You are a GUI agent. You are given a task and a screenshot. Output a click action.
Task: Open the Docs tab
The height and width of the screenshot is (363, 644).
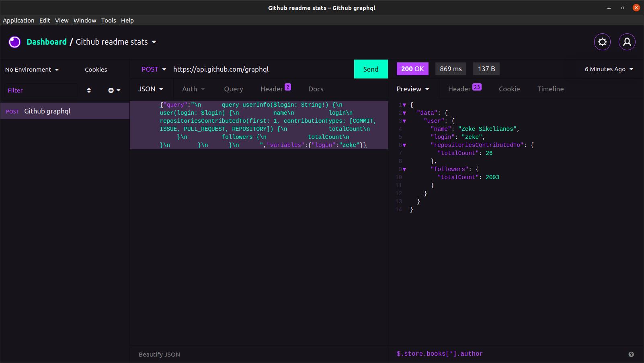tap(316, 89)
